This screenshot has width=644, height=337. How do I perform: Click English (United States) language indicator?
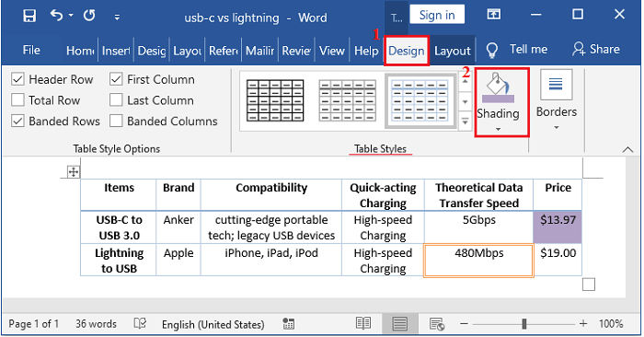(213, 325)
